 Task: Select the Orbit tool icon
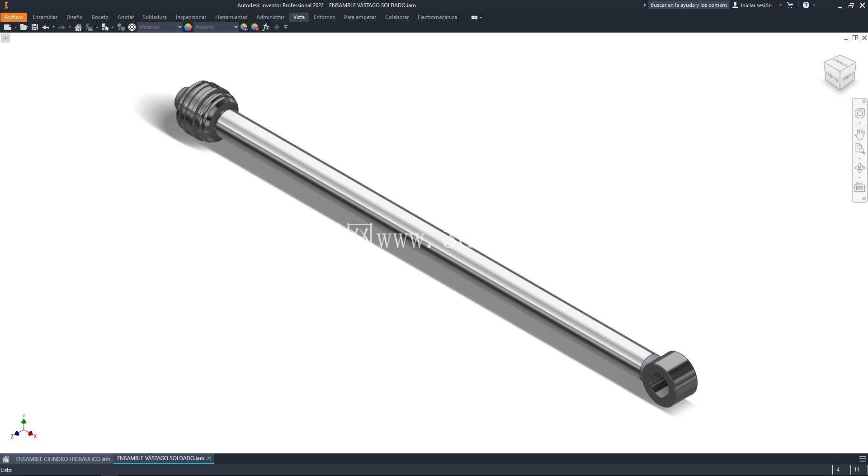859,168
